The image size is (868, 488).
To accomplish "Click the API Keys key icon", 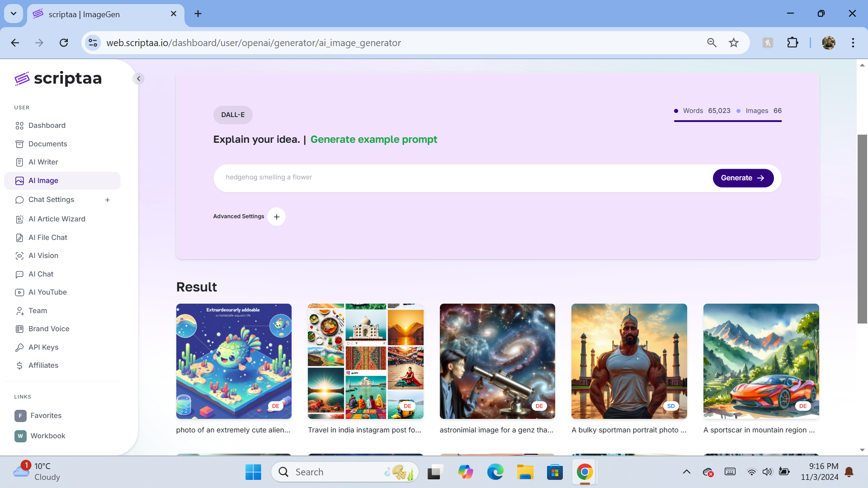I will (x=19, y=347).
